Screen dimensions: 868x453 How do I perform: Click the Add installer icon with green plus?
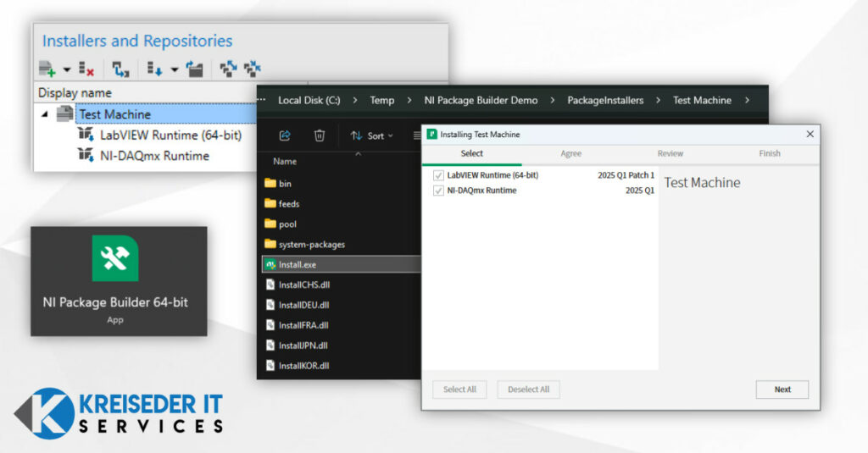(x=47, y=69)
